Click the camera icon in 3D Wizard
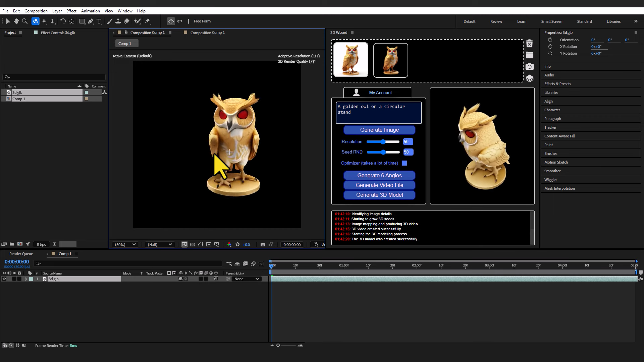 tap(530, 67)
